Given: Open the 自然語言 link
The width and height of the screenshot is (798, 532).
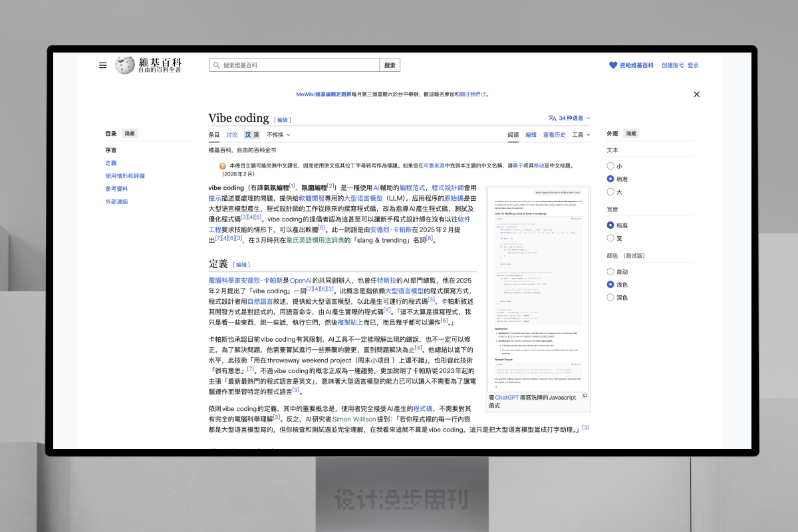Looking at the screenshot, I should 259,301.
